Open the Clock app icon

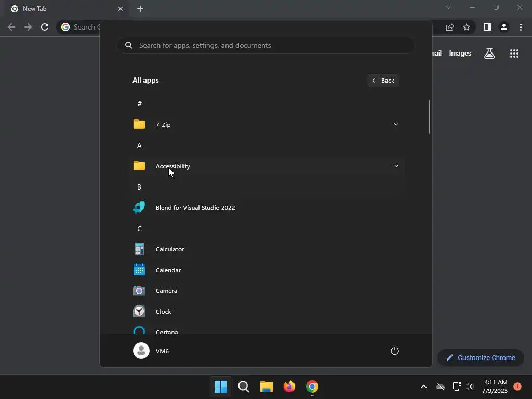[x=139, y=312]
